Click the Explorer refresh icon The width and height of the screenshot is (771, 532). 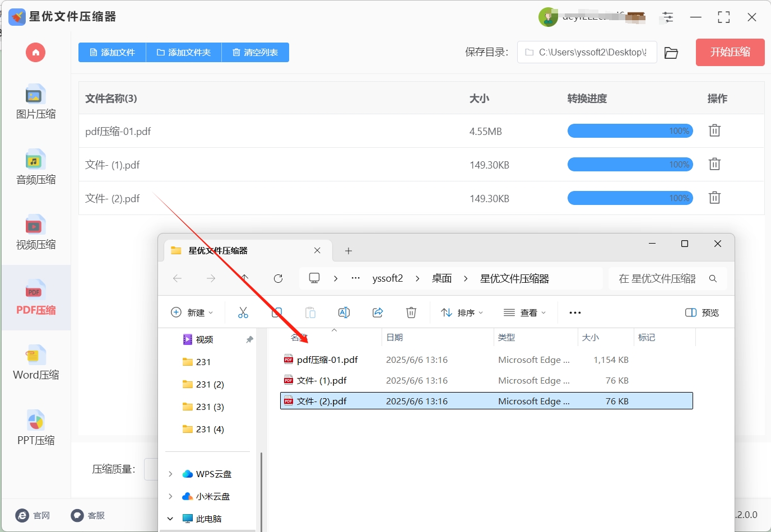pyautogui.click(x=278, y=278)
